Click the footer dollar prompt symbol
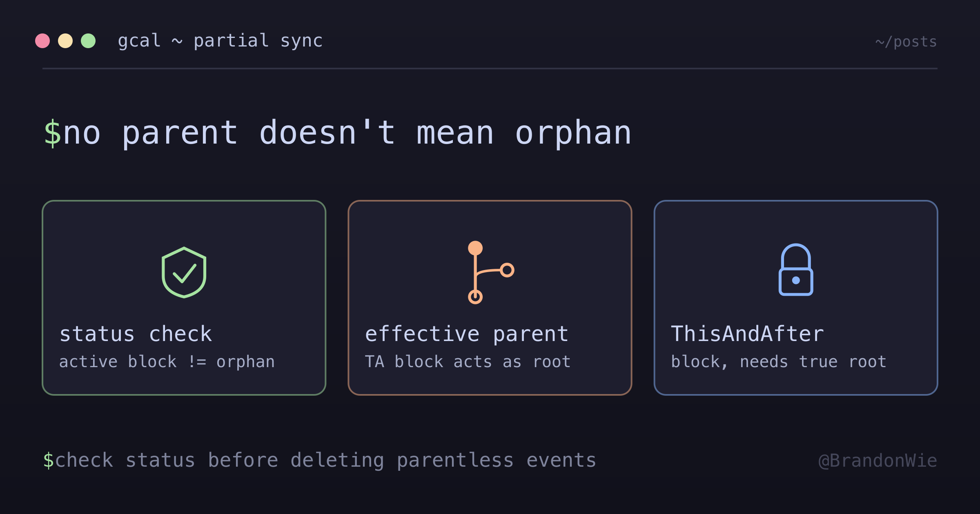Viewport: 980px width, 514px height. pos(49,460)
